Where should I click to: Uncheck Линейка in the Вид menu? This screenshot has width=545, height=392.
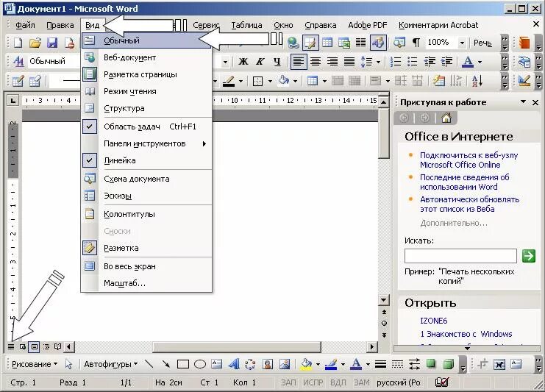click(146, 160)
